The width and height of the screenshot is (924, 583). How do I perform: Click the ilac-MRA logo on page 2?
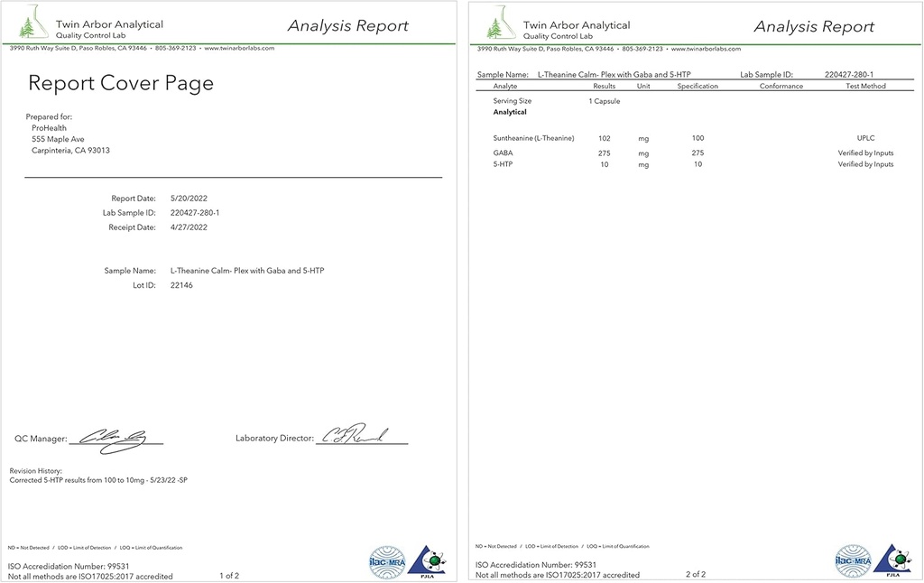pyautogui.click(x=853, y=560)
